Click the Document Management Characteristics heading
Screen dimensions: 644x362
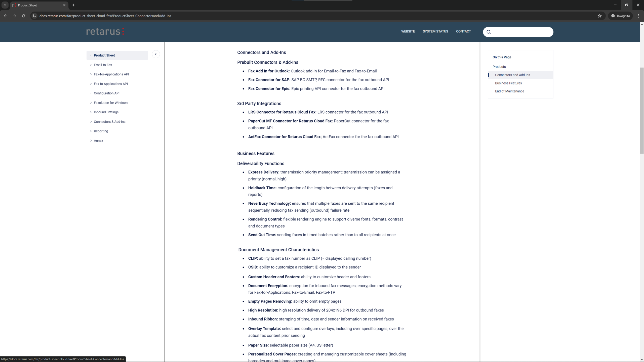[278, 250]
